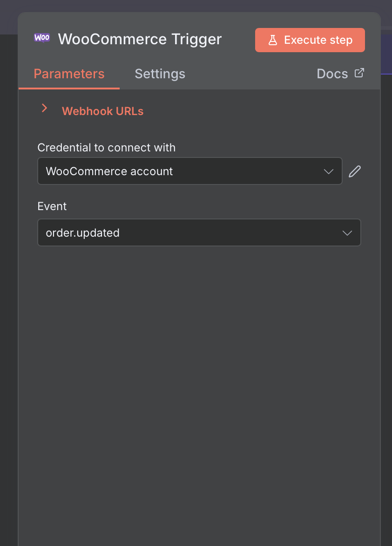The image size is (392, 546).
Task: Click the WooCommerce logo icon
Action: [42, 38]
